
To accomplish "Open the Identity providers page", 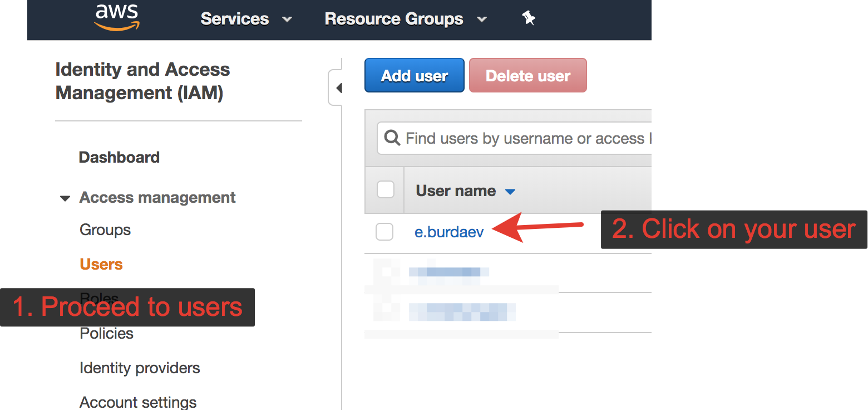I will coord(140,368).
